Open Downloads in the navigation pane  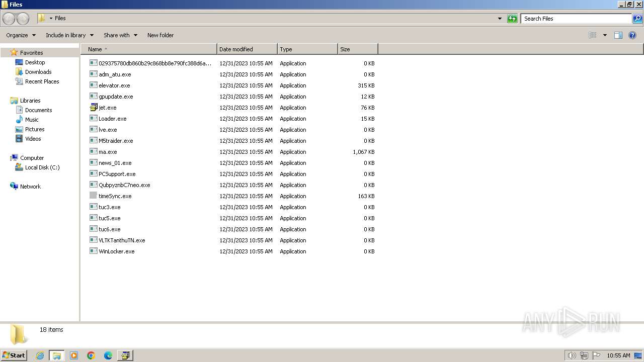coord(38,72)
